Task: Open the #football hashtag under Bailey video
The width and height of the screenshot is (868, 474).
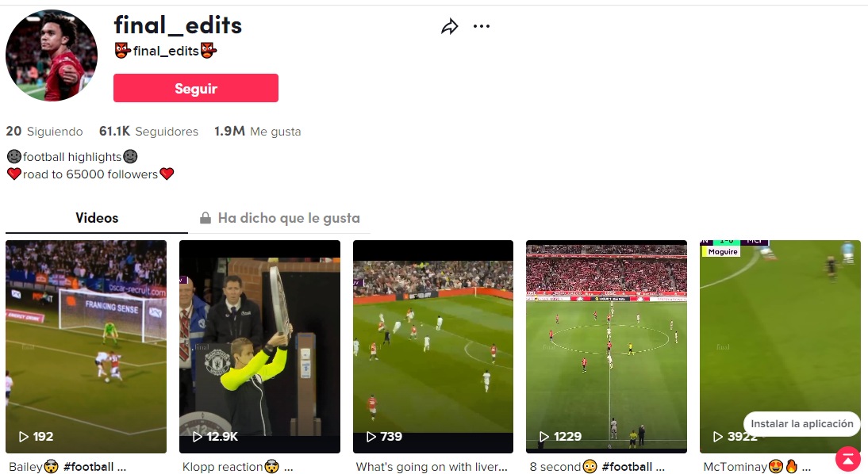Action: coord(89,467)
